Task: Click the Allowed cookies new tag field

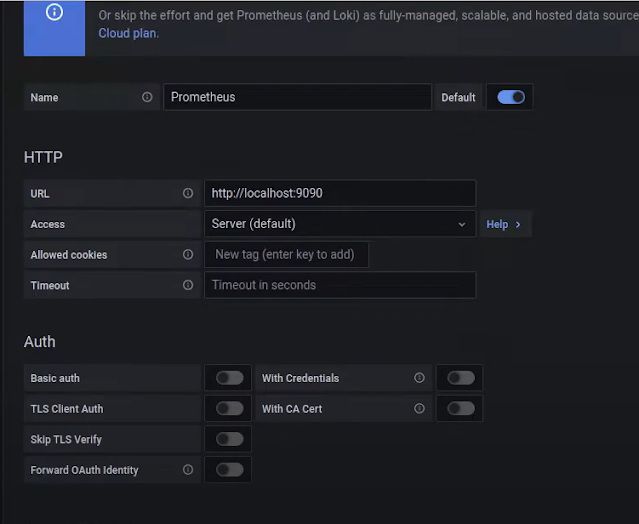Action: coord(286,255)
